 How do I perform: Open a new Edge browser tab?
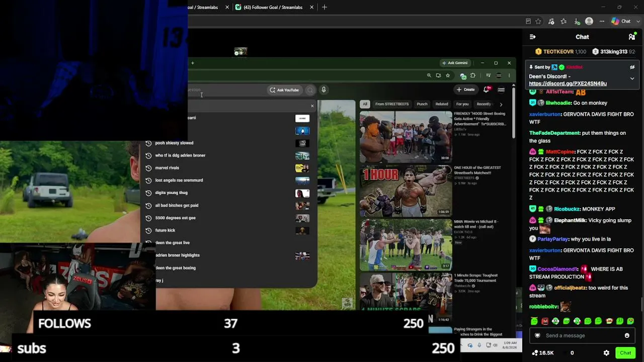pos(325,7)
